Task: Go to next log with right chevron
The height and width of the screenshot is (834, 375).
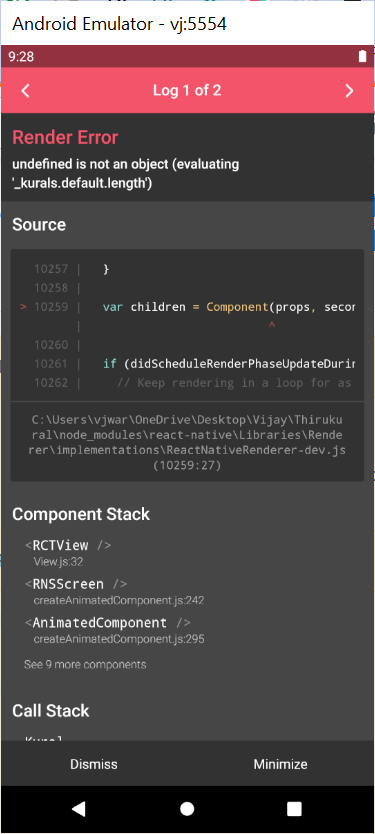Action: pyautogui.click(x=349, y=91)
